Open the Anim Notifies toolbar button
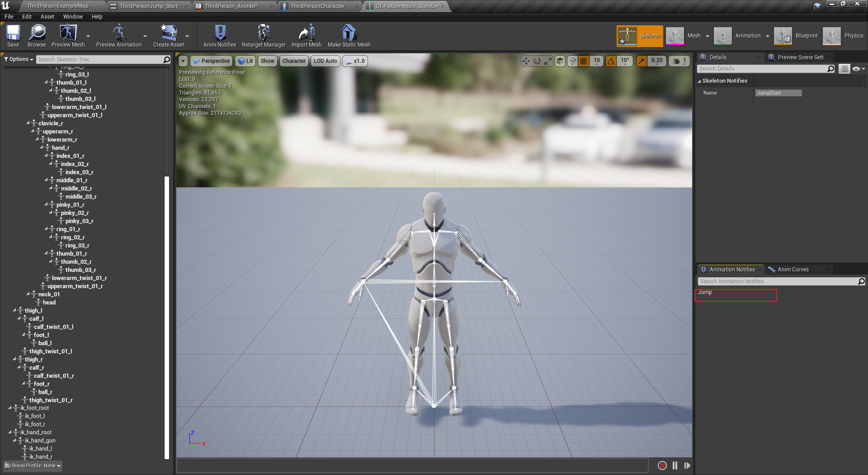 point(220,36)
